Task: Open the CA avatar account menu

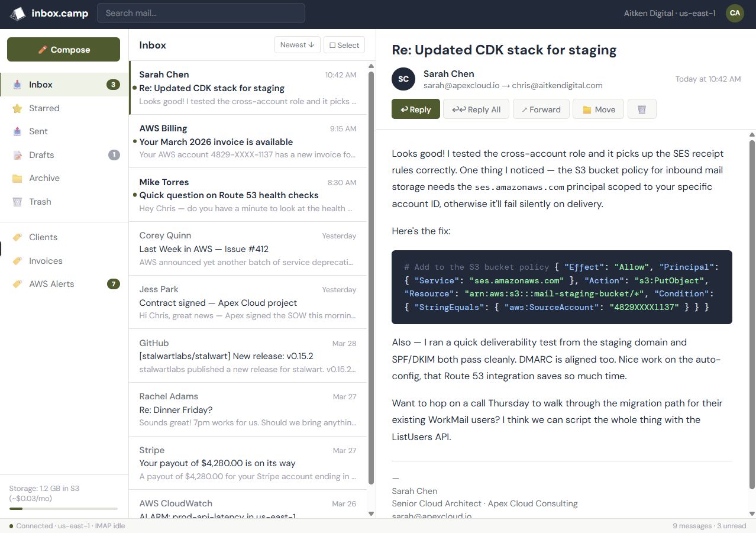Action: (734, 12)
